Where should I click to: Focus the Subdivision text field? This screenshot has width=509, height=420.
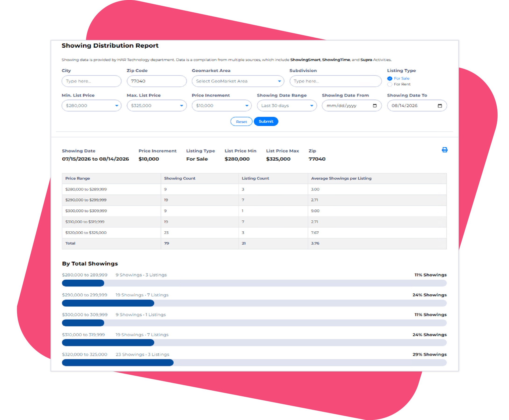coord(335,81)
